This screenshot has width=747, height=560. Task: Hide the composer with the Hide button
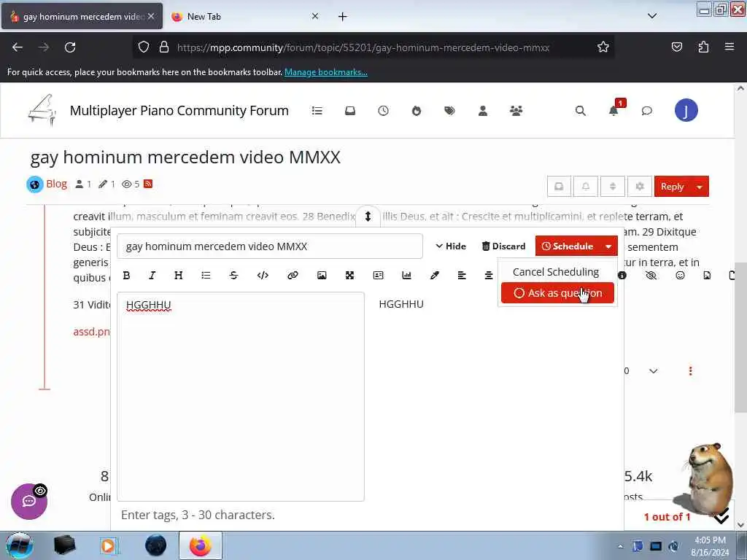[451, 246]
